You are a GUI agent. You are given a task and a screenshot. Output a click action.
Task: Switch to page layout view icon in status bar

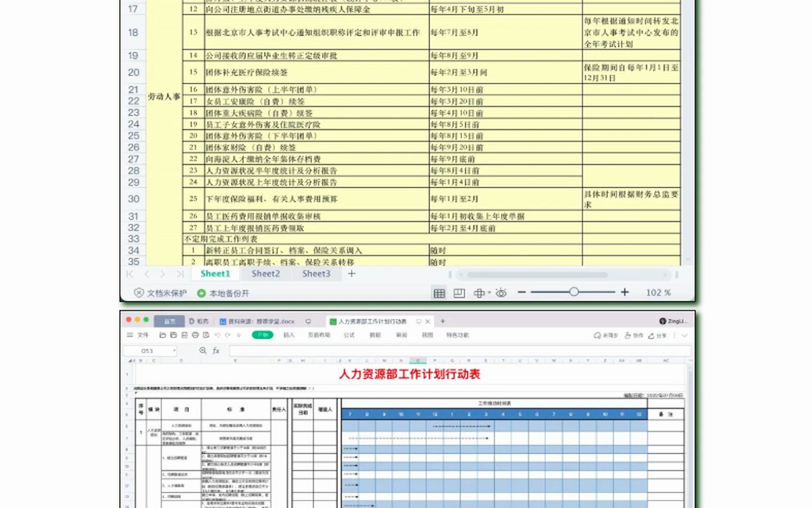coord(459,293)
